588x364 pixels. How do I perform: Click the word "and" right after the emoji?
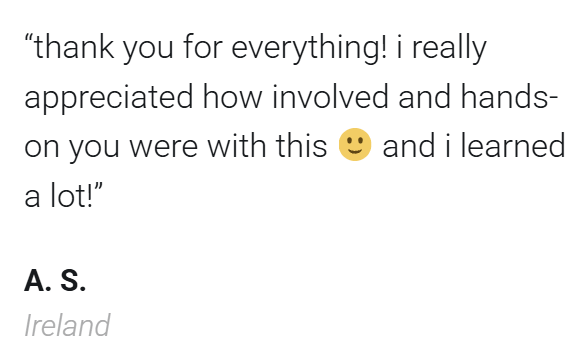410,146
